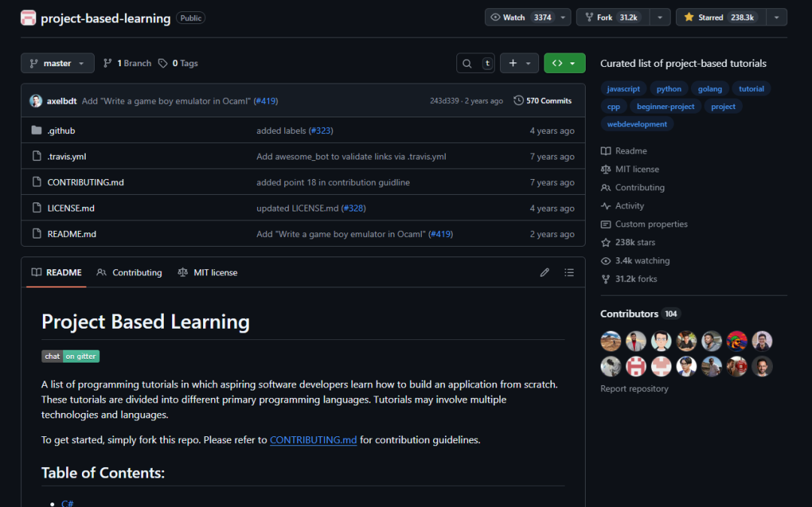
Task: Click the C# link in Table of Contents
Action: (x=68, y=503)
